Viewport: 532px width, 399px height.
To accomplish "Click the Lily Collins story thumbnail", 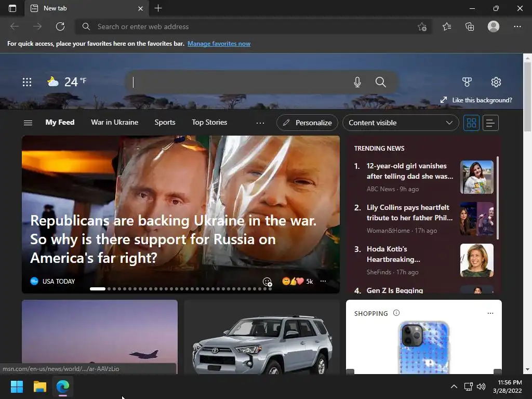I will (477, 219).
